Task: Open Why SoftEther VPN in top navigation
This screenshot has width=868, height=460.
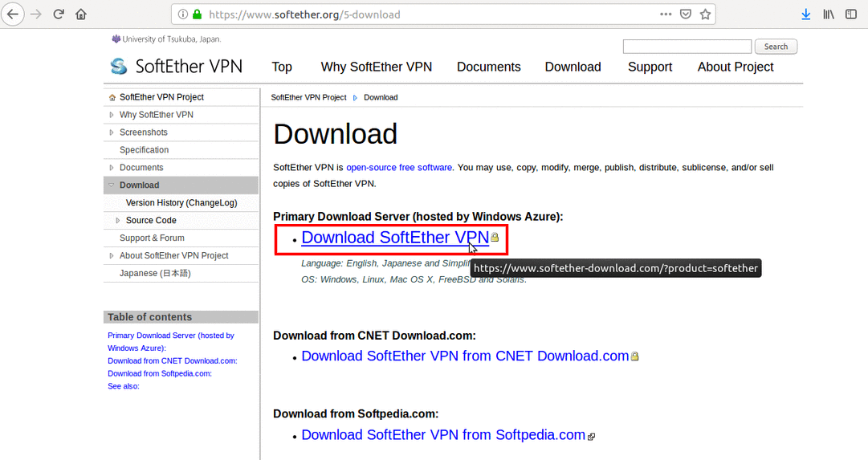Action: [x=377, y=67]
